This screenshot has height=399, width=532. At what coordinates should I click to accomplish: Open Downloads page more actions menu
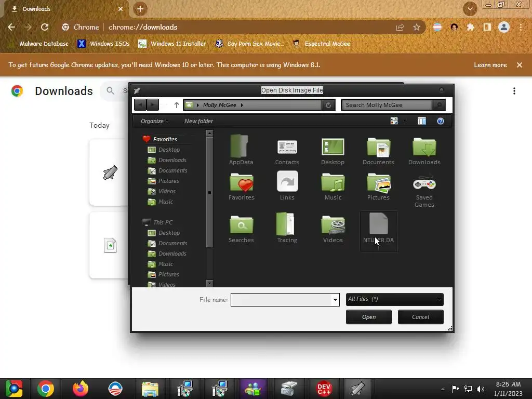[x=514, y=91]
